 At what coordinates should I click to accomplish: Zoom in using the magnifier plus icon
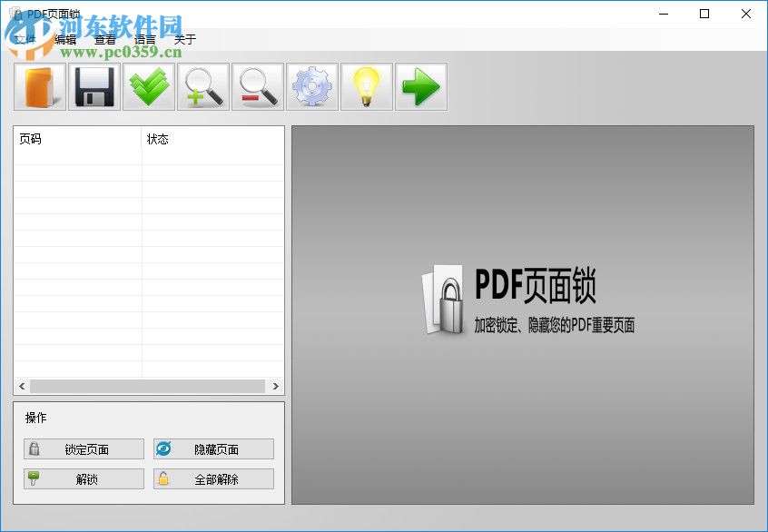(202, 86)
